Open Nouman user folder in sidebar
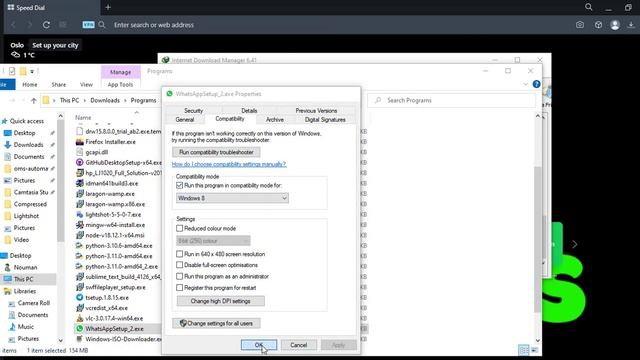 tap(25, 267)
